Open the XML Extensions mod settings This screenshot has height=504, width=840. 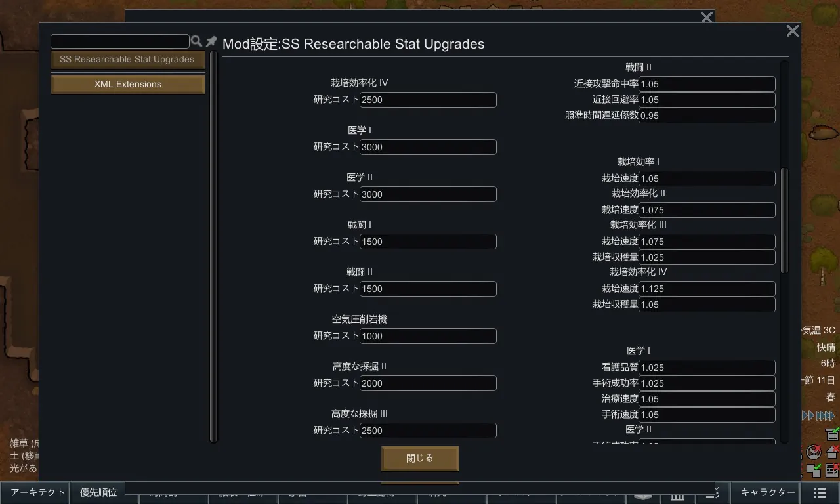click(x=127, y=85)
